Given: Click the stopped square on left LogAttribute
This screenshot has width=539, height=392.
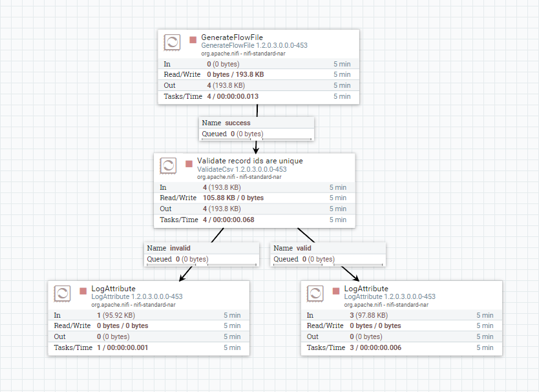Looking at the screenshot, I should pyautogui.click(x=82, y=291).
